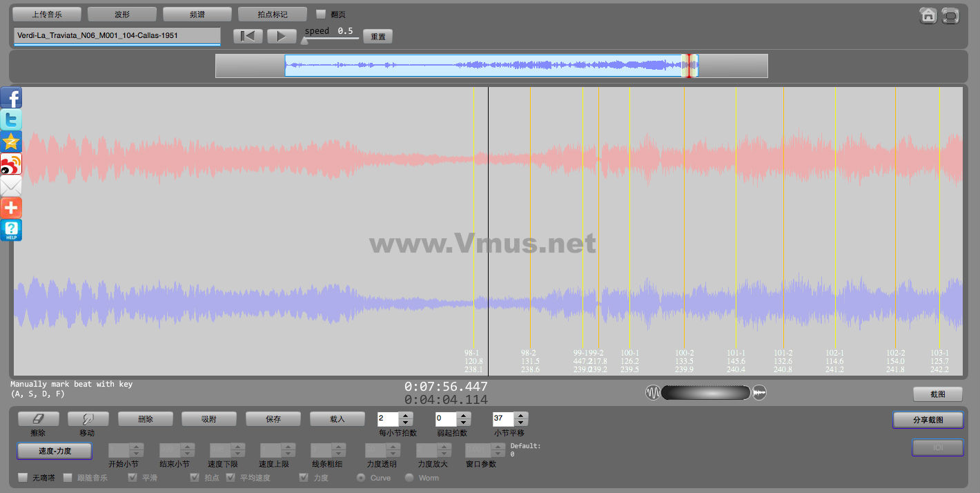Switch to the 波形 waveform view
Viewport: 980px width, 493px height.
(121, 14)
